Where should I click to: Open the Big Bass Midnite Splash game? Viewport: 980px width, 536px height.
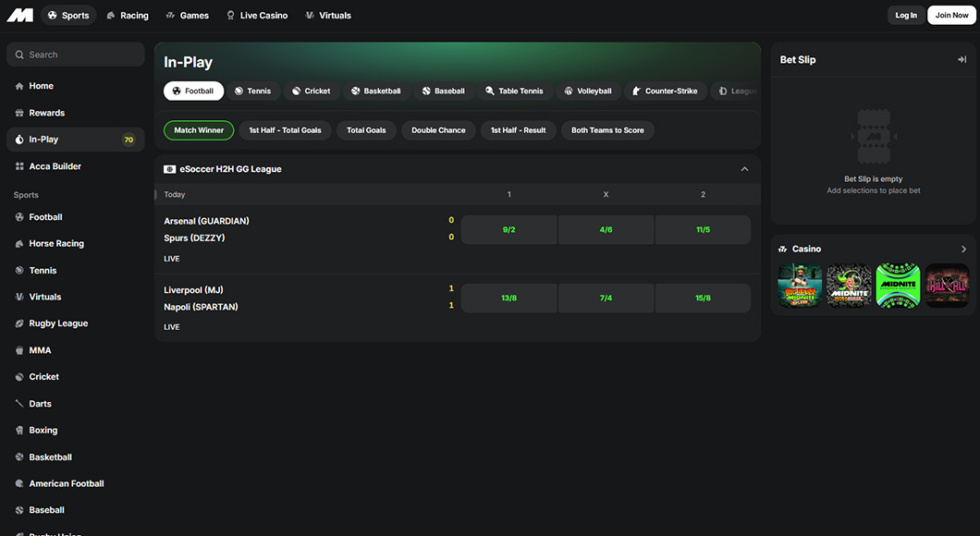800,286
